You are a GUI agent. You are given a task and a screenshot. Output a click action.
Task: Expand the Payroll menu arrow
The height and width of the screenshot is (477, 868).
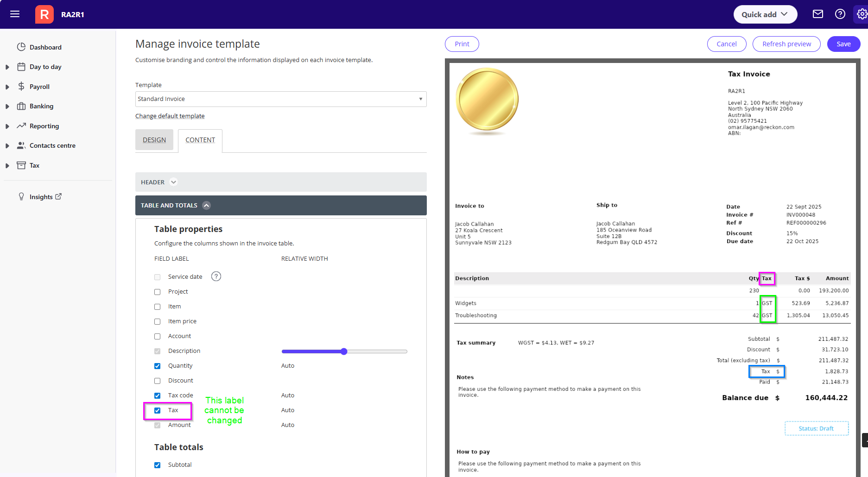[x=7, y=87]
